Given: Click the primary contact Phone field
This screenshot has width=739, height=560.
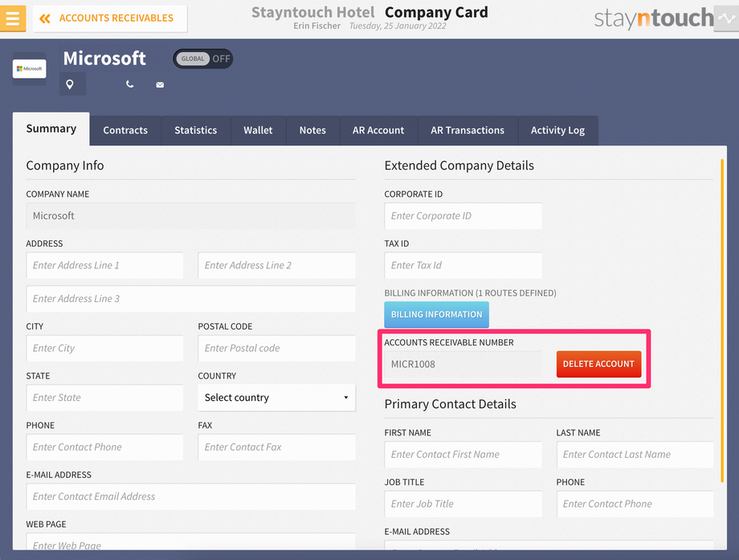Looking at the screenshot, I should tap(635, 505).
